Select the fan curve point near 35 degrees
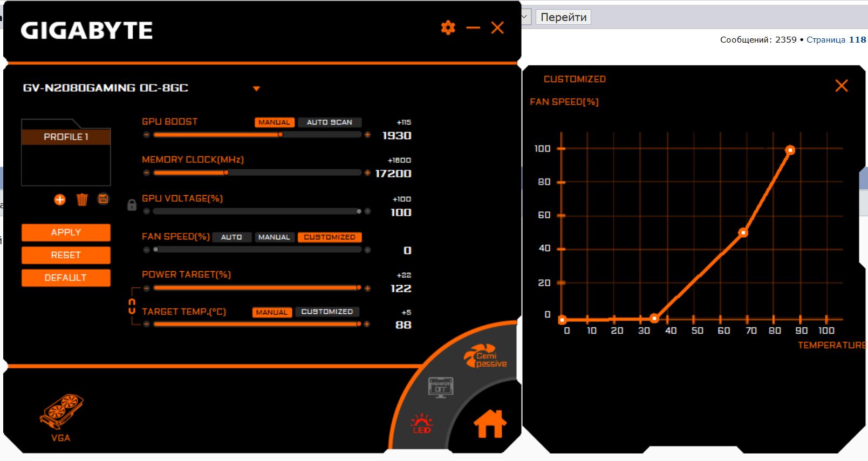This screenshot has width=868, height=461. (x=654, y=319)
